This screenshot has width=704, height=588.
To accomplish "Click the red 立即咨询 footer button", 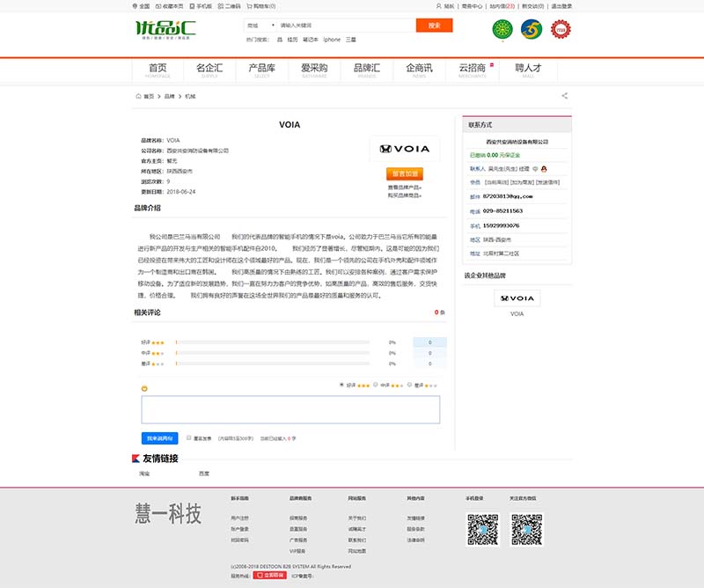I will (269, 575).
